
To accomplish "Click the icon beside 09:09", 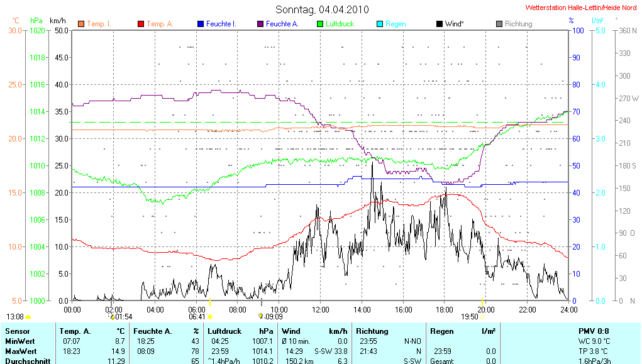I will (261, 316).
